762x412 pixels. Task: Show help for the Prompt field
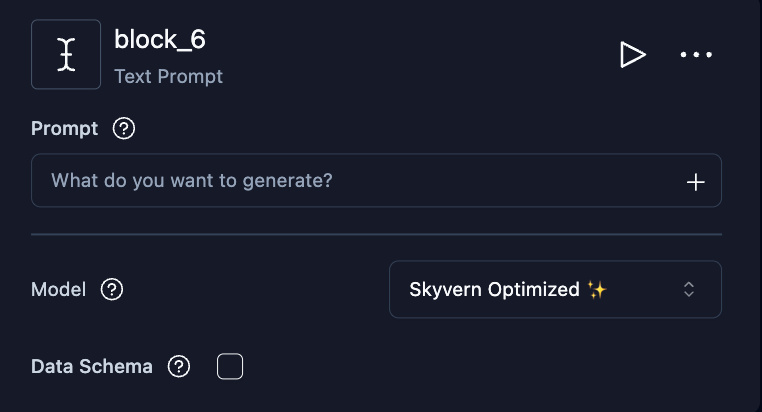coord(124,128)
